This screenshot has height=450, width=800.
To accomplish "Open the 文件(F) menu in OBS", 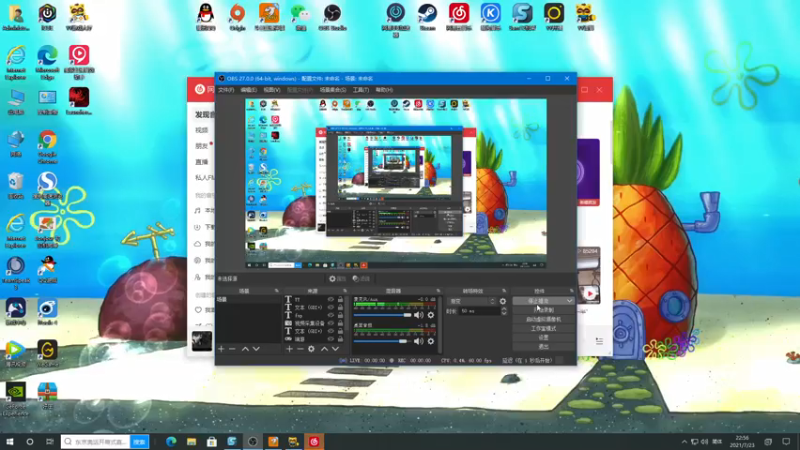I will pos(226,90).
